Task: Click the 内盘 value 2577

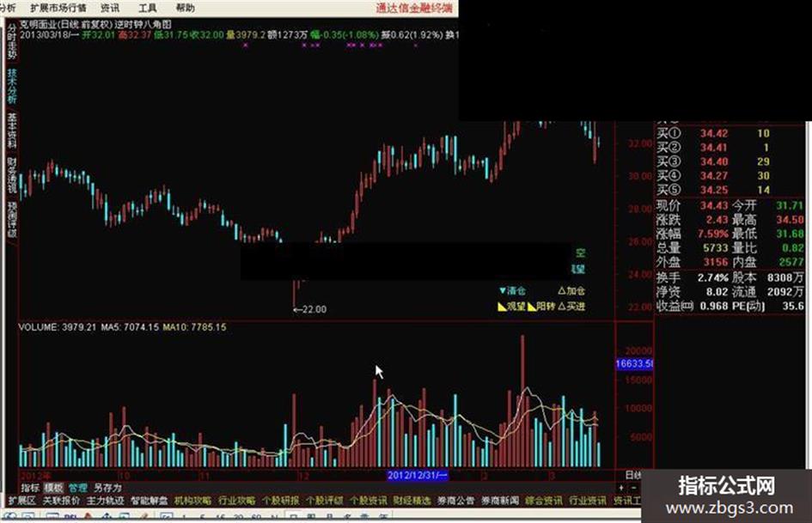Action: 791,263
